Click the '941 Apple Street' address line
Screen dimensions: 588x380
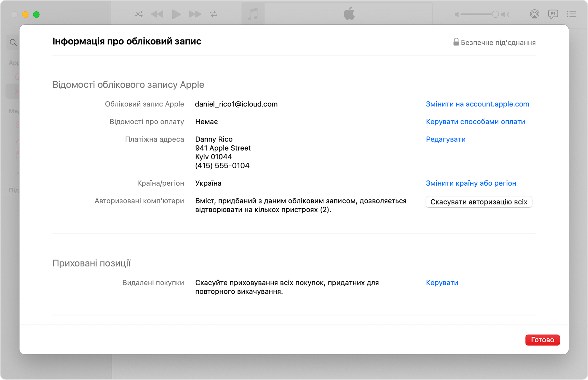pyautogui.click(x=223, y=148)
